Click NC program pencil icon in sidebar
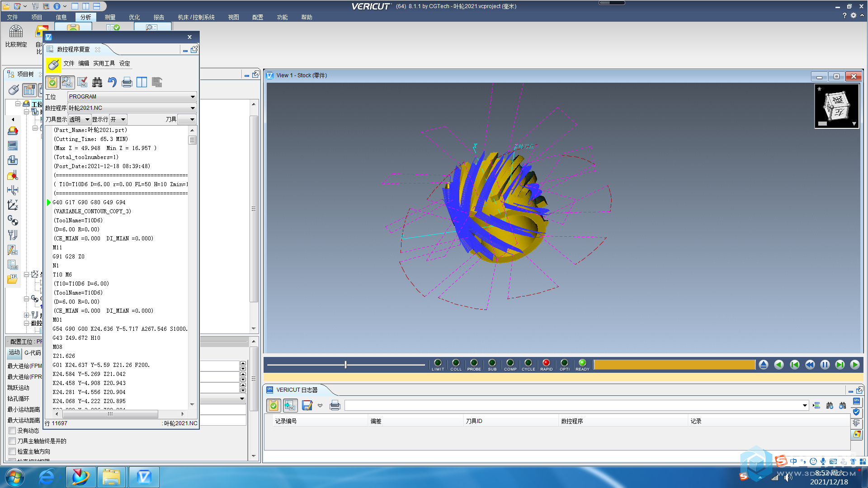Screen dimensions: 868x488 13,250
